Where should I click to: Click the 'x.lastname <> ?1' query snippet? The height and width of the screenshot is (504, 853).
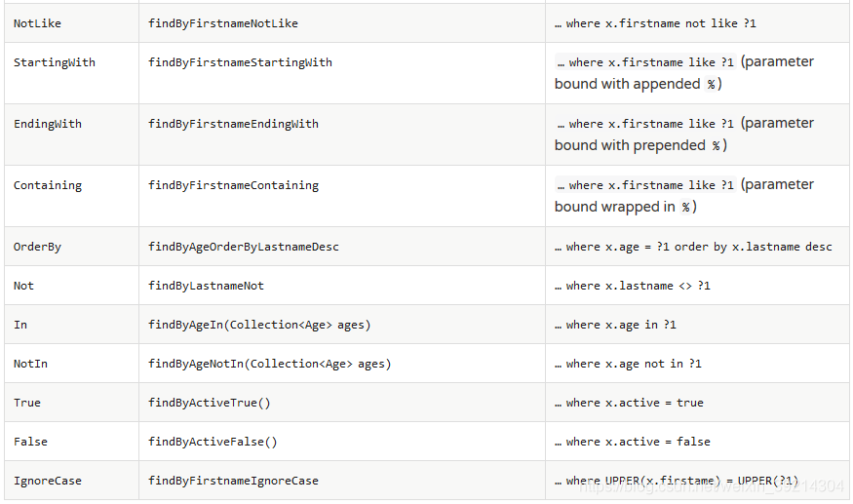click(659, 286)
